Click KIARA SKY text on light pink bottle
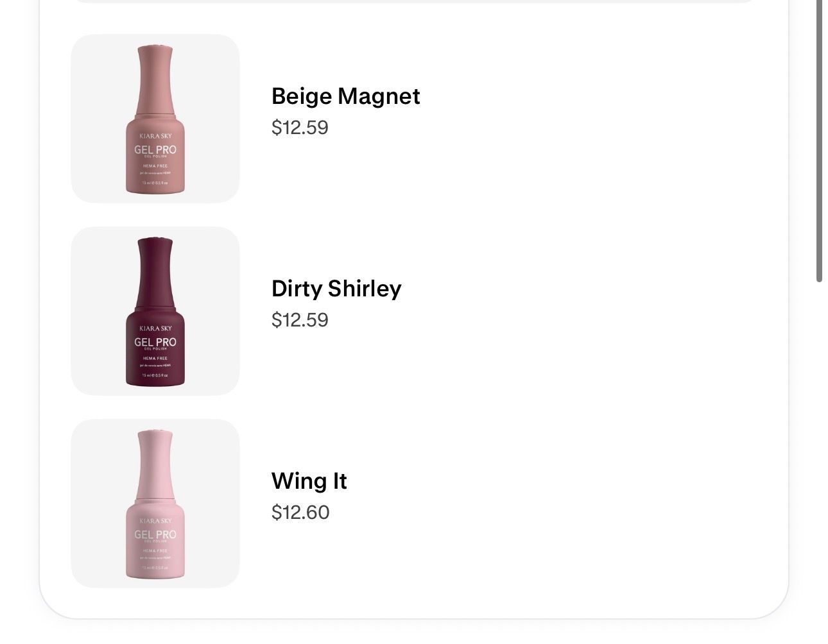828x644 pixels. coord(155,521)
